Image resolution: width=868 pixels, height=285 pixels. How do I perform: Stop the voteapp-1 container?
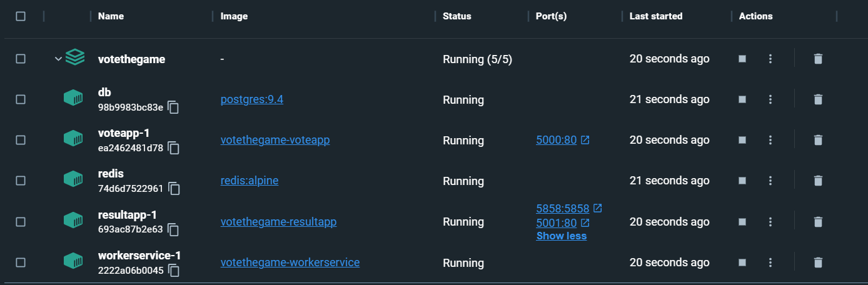point(742,140)
